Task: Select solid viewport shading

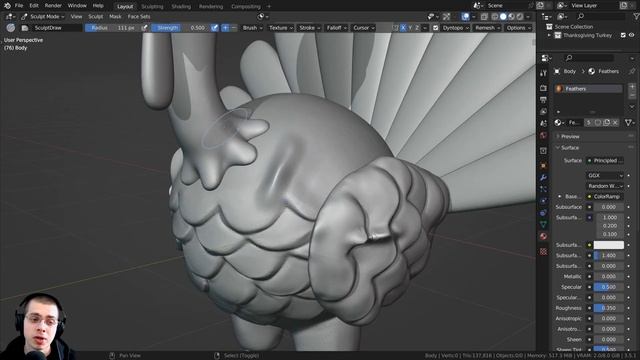Action: [x=503, y=17]
